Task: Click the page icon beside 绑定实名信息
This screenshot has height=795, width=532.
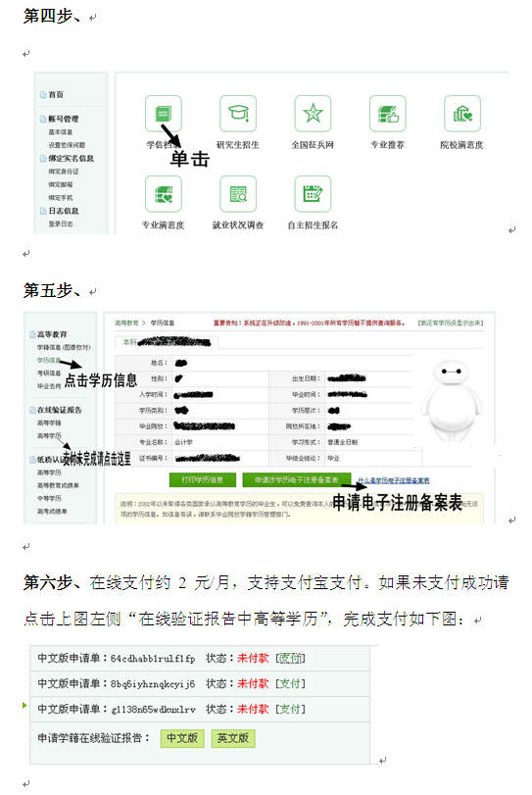Action: (x=43, y=159)
